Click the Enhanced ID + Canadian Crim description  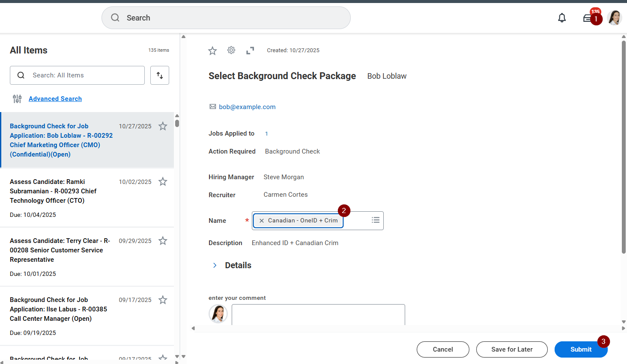click(x=295, y=243)
